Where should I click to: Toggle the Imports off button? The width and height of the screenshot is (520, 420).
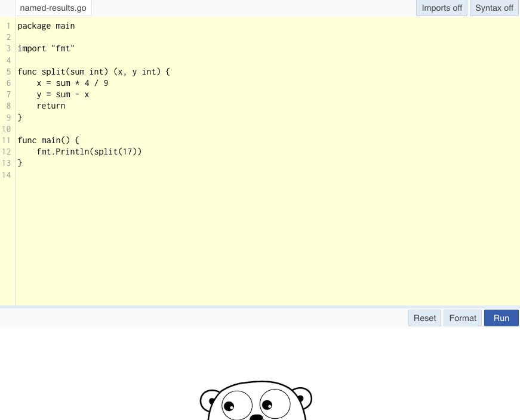441,8
